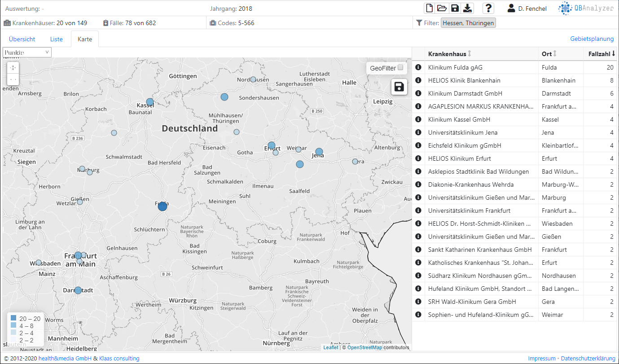Open the Datenschutzerklärung link
Viewport: 619px width, 364px height.
(588, 359)
